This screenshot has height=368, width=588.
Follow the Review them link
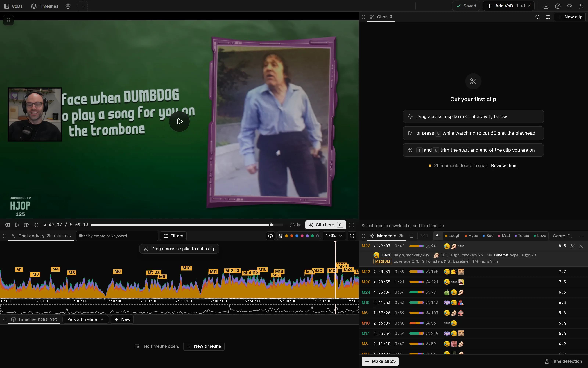click(504, 165)
